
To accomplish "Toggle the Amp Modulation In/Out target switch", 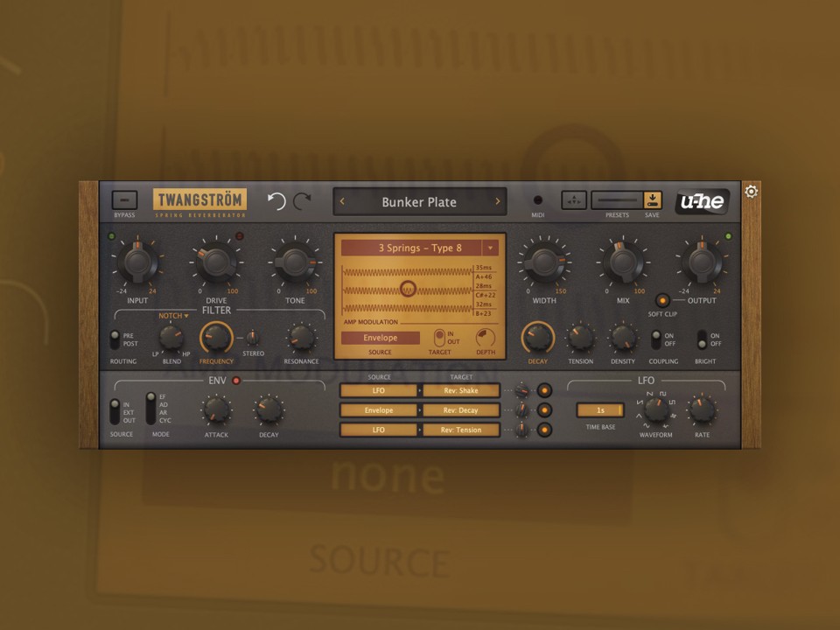I will click(x=439, y=338).
